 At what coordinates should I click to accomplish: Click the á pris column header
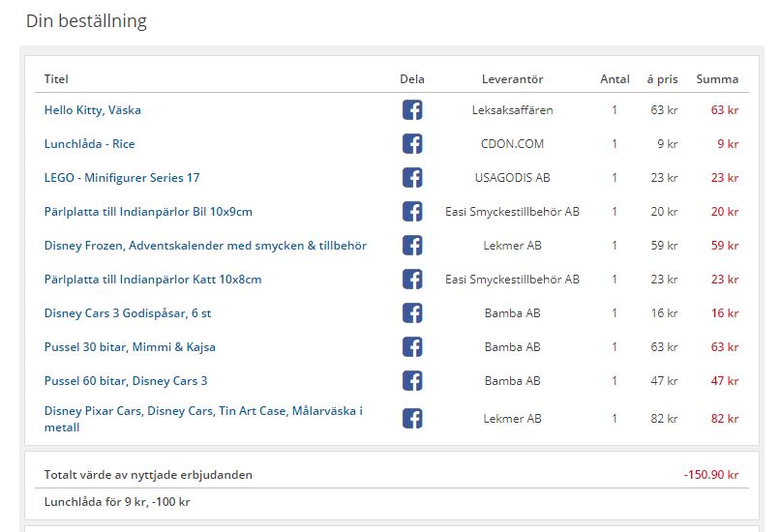(663, 79)
